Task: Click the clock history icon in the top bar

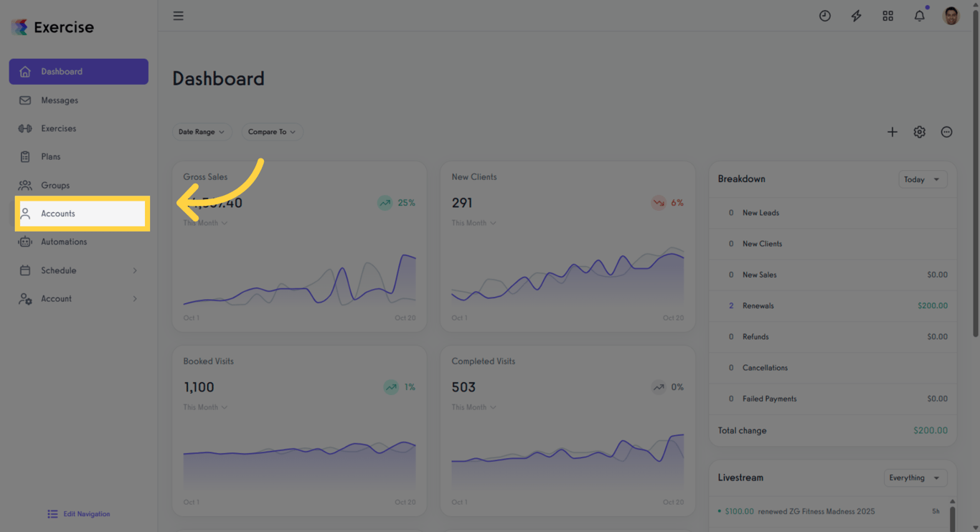Action: tap(824, 15)
